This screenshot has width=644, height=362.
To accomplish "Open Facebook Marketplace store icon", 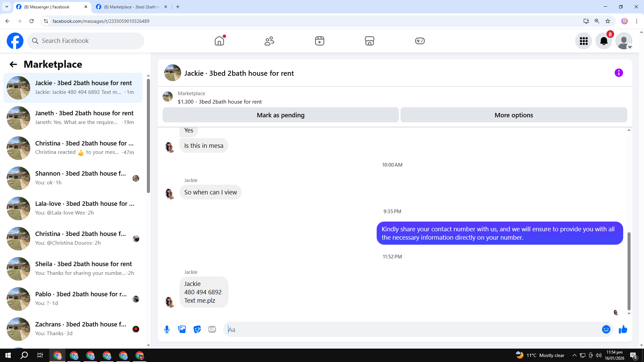I will coord(369,41).
